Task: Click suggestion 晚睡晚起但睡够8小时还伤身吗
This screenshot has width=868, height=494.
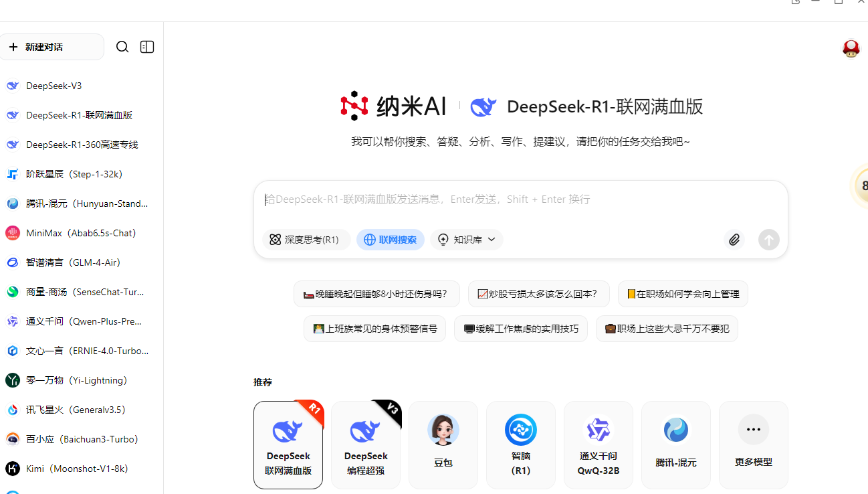Action: coord(376,294)
